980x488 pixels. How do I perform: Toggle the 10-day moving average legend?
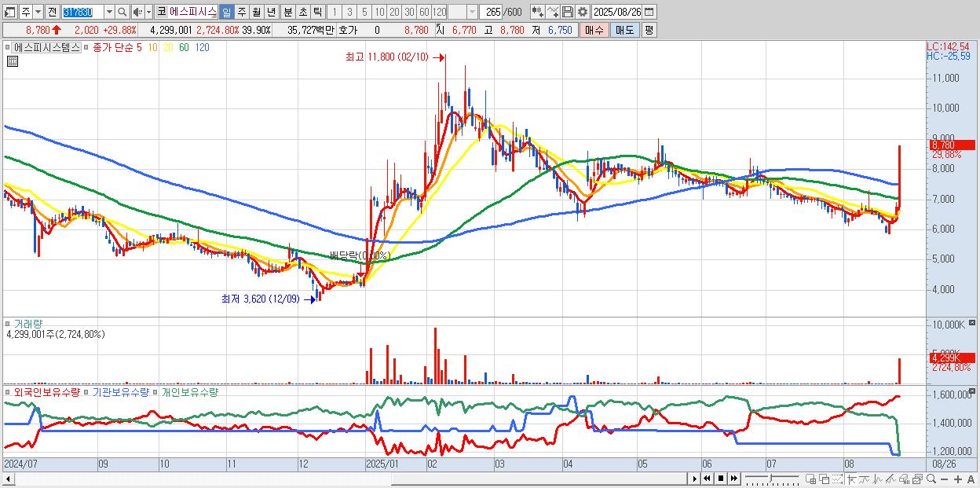(152, 48)
